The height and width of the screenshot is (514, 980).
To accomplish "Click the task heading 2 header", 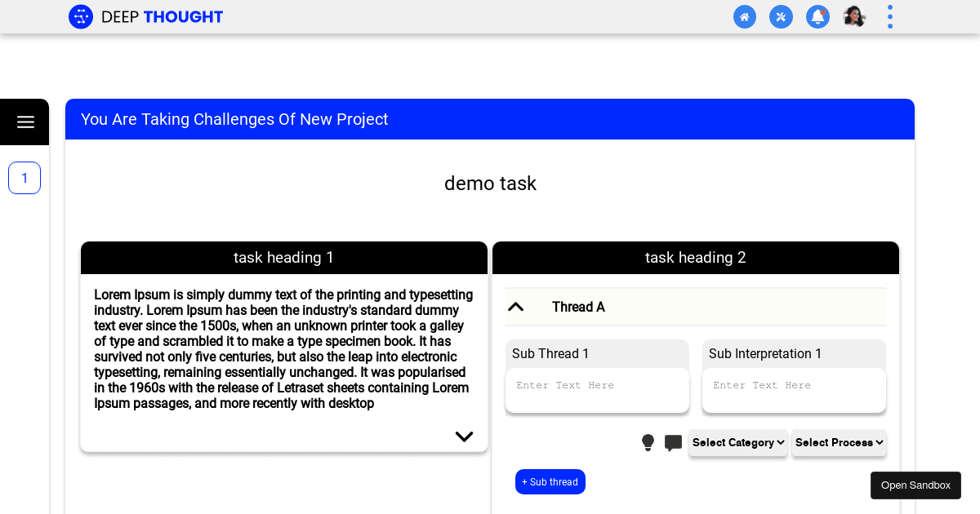I will (x=696, y=258).
